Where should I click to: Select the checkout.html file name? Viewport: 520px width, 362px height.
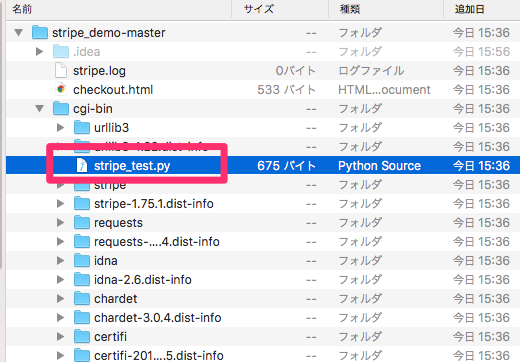coord(113,90)
